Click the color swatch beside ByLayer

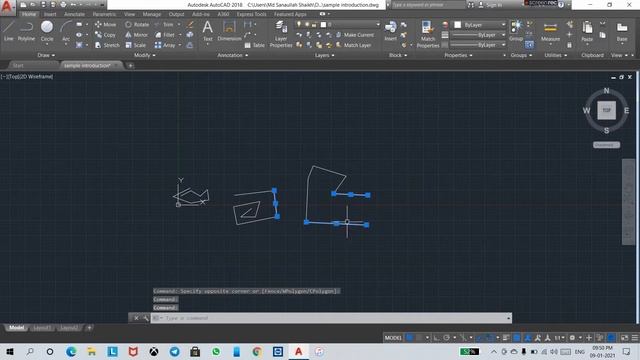[x=458, y=25]
